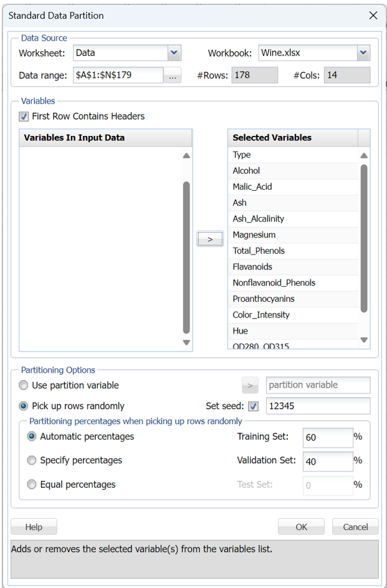Choose Specify percentages radio button
This screenshot has width=387, height=588.
coord(32,461)
